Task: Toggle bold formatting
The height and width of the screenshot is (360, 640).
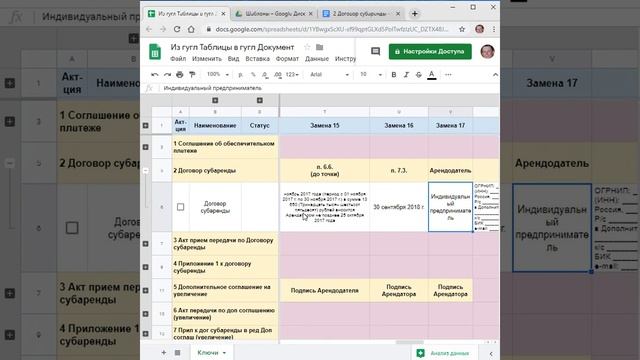Action: [x=393, y=75]
